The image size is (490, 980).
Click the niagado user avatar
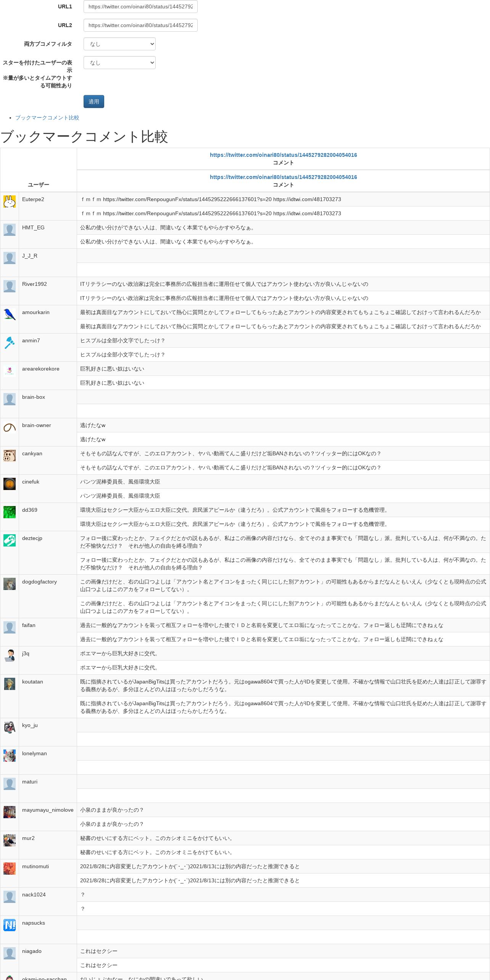pyautogui.click(x=10, y=953)
